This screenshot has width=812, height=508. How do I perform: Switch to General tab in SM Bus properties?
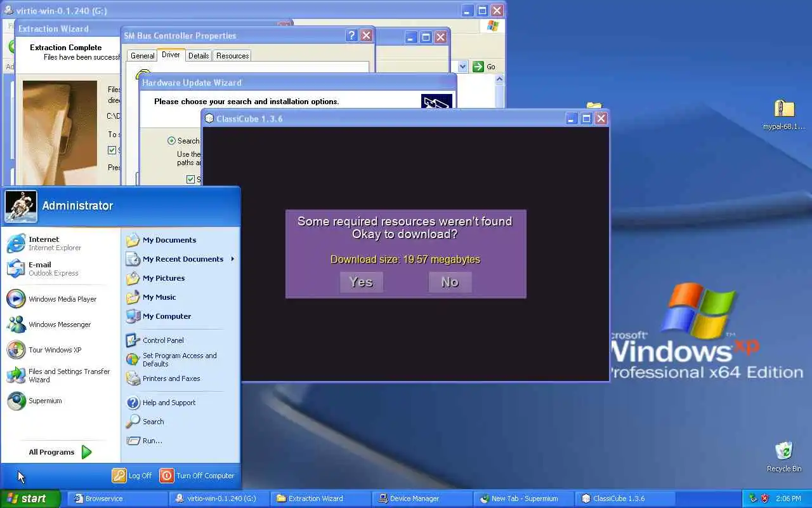[x=142, y=56]
